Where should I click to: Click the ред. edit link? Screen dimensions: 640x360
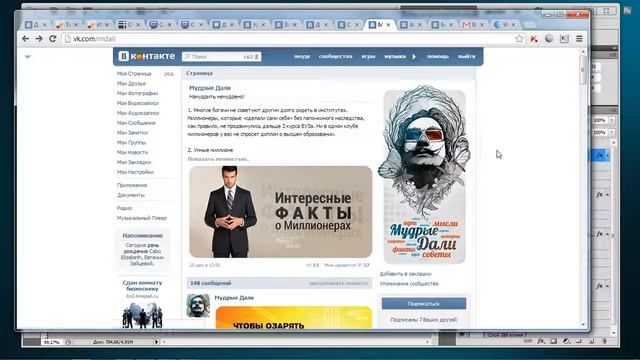click(169, 74)
